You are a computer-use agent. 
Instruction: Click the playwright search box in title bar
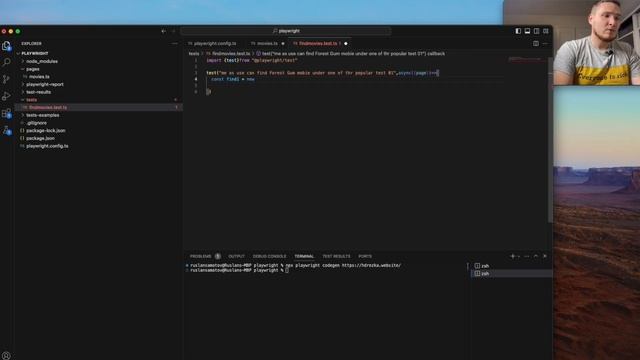click(x=286, y=31)
